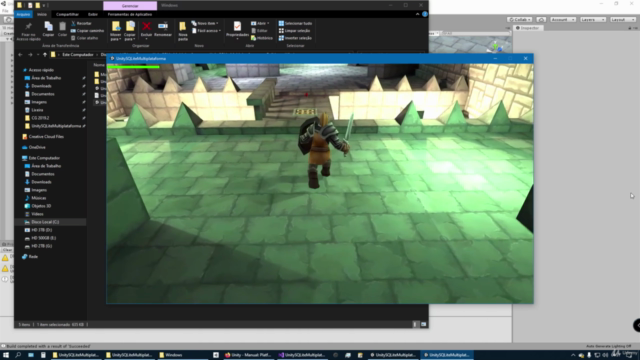The image size is (640, 360).
Task: Open the Unity Layout dropdown
Action: coord(623,20)
